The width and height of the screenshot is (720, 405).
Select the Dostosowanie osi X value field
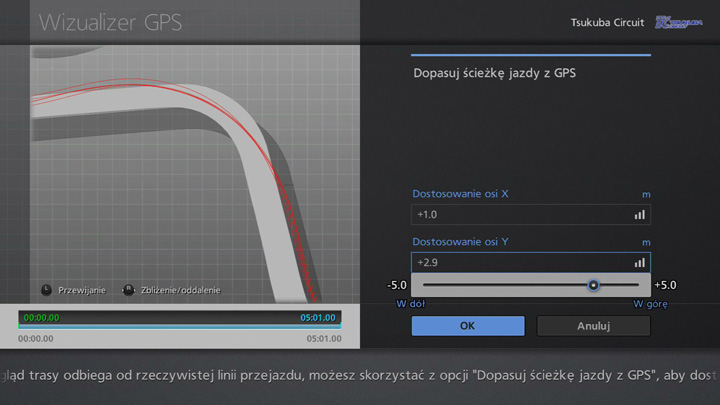(520, 214)
